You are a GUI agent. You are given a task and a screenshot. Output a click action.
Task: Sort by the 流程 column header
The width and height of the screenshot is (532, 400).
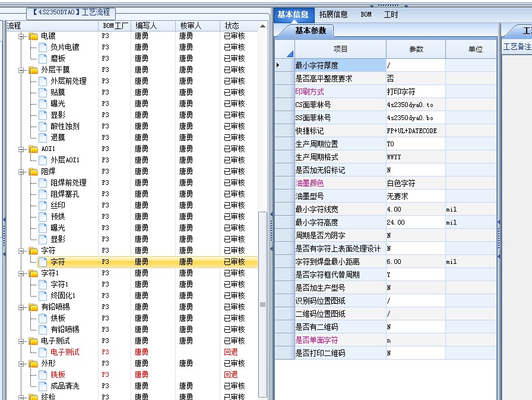(x=52, y=26)
